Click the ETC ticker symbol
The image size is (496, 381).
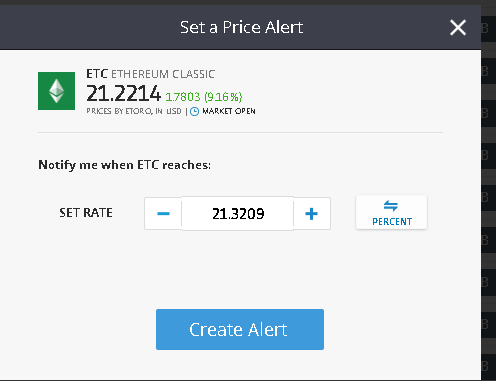click(97, 74)
